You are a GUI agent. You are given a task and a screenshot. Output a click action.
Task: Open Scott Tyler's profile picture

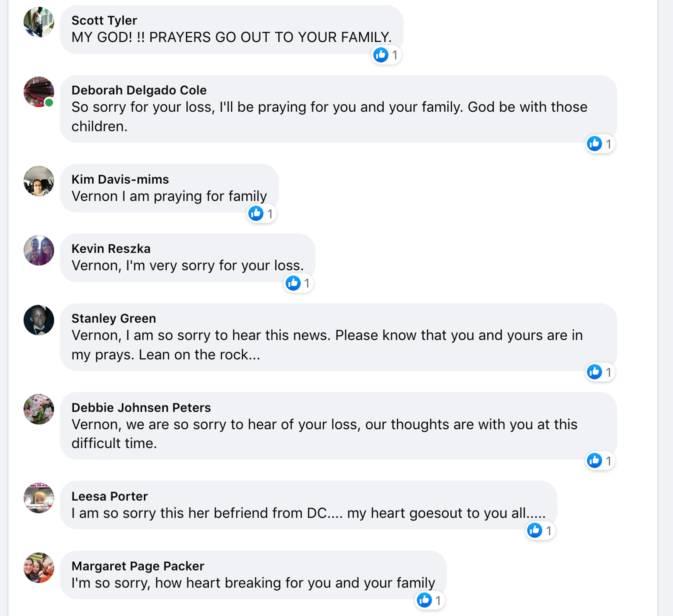point(39,22)
